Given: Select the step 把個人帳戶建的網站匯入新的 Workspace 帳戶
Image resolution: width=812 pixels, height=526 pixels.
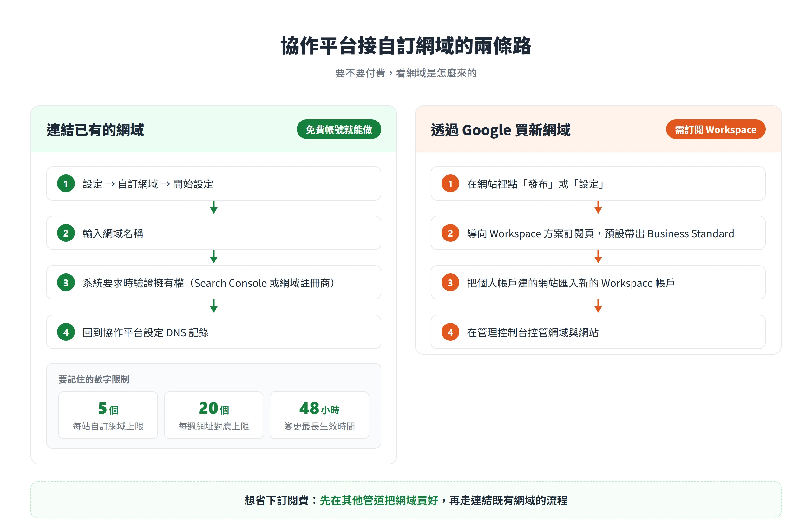Looking at the screenshot, I should click(x=598, y=283).
